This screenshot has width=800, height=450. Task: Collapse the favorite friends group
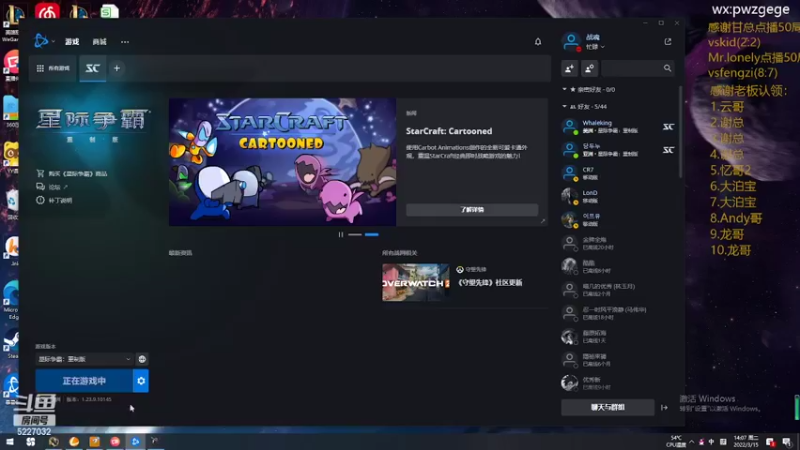point(564,89)
